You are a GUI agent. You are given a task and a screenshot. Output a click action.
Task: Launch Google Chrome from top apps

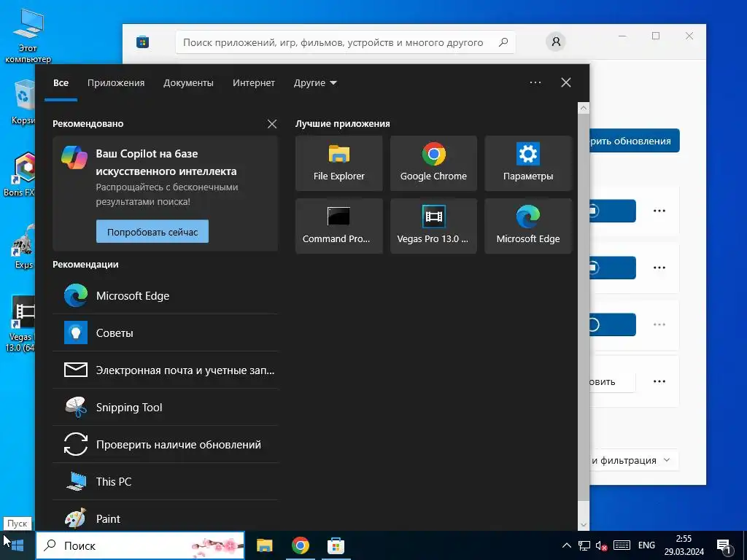click(x=433, y=163)
